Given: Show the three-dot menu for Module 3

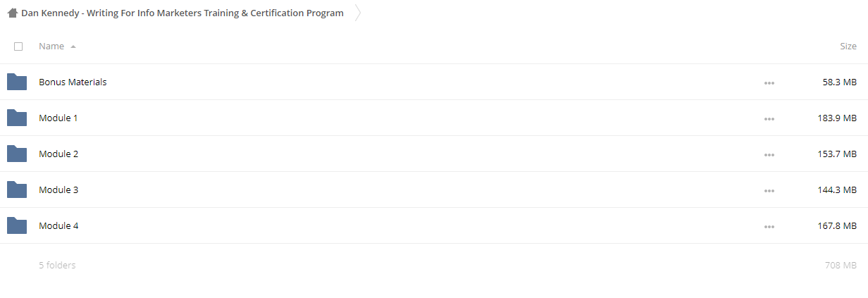Looking at the screenshot, I should (769, 191).
